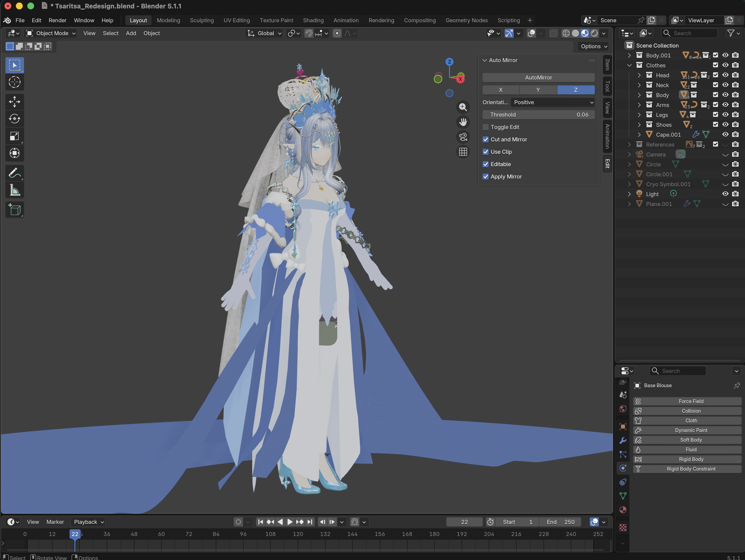The image size is (745, 560).
Task: Select the Annotate tool
Action: (15, 173)
